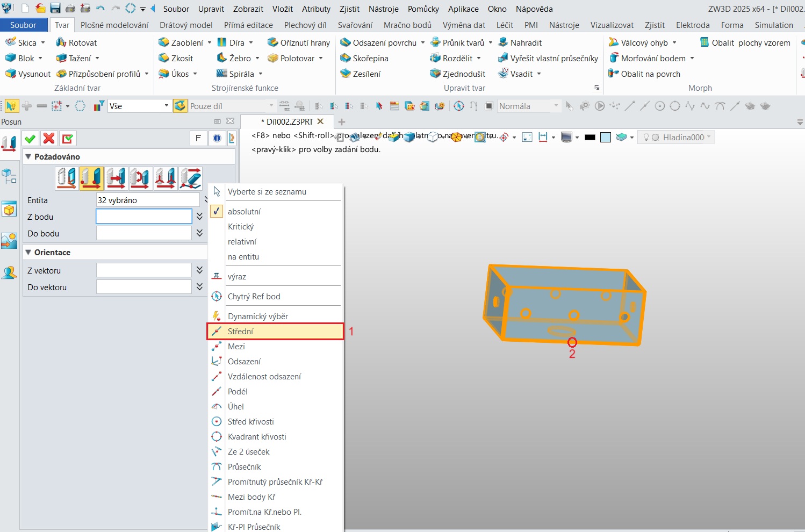Open the Nápověda menu

(534, 9)
